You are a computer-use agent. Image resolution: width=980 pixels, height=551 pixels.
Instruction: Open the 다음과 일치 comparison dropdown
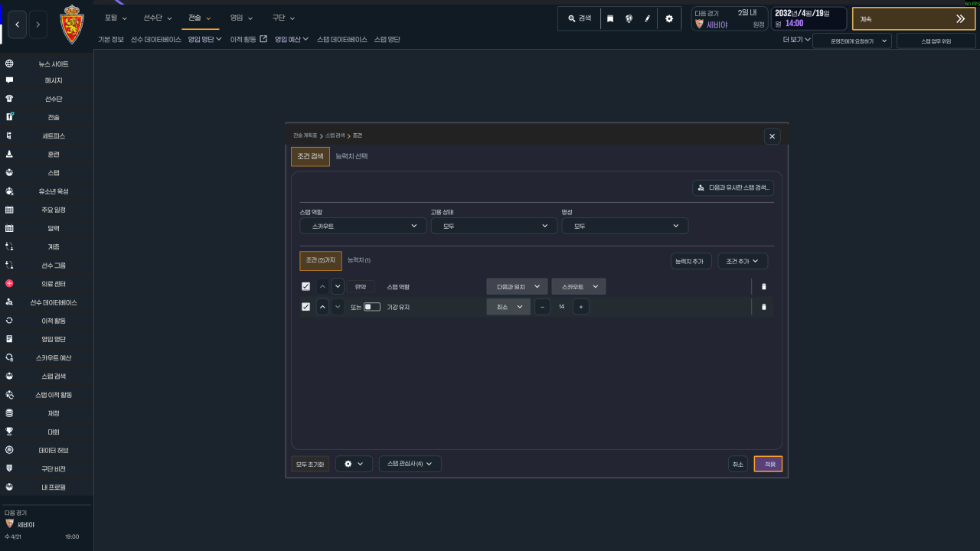click(517, 286)
